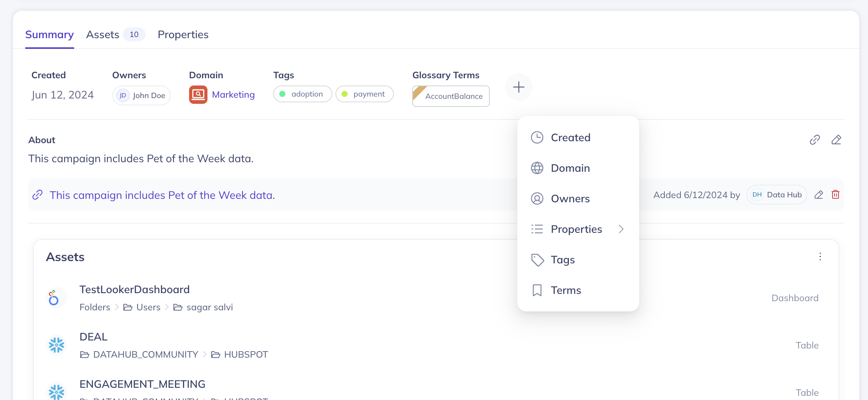Image resolution: width=868 pixels, height=400 pixels.
Task: Select Created from the dropdown menu
Action: pos(578,137)
